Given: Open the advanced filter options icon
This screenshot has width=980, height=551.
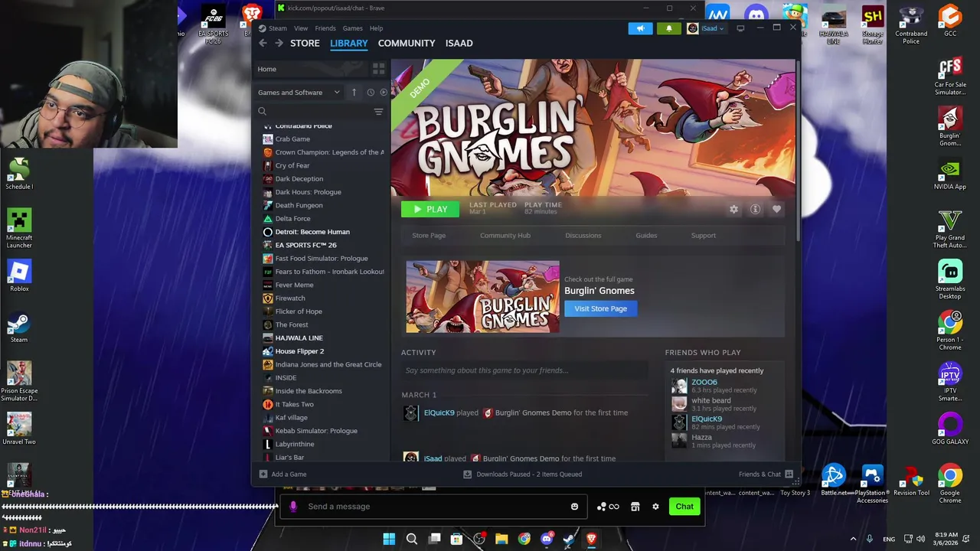Looking at the screenshot, I should (x=378, y=112).
